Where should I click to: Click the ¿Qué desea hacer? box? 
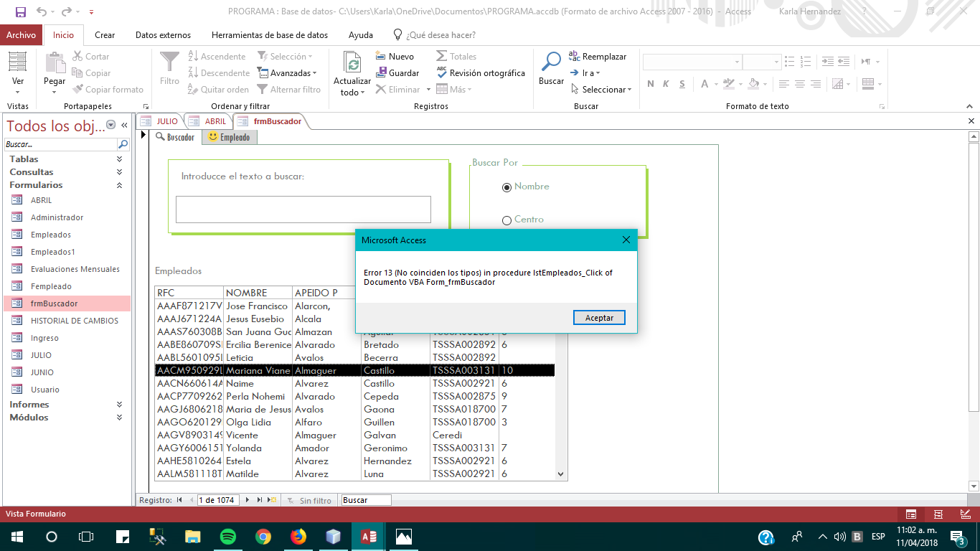pyautogui.click(x=434, y=35)
